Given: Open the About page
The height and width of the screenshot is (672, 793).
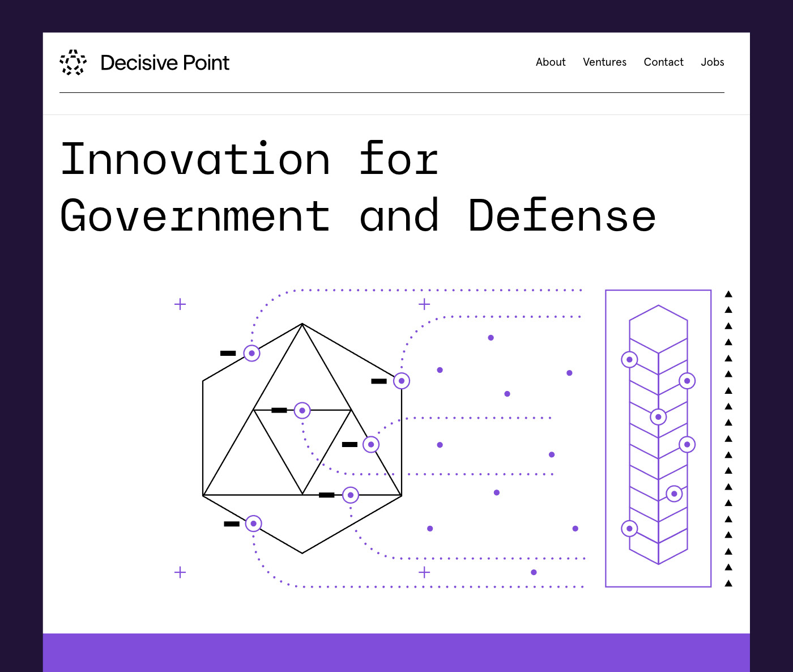Looking at the screenshot, I should (550, 62).
